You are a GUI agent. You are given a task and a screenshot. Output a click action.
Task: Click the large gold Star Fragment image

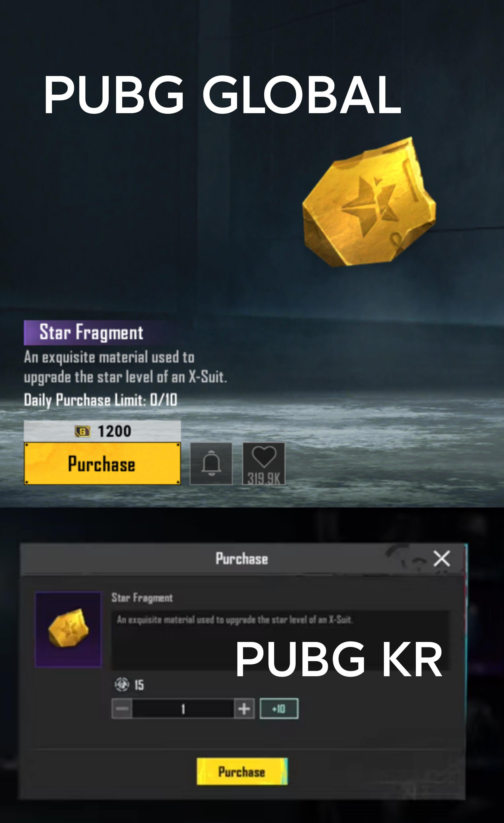click(369, 202)
